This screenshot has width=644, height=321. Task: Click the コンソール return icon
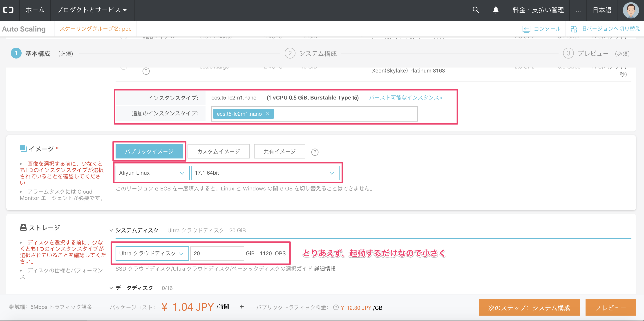tap(526, 29)
